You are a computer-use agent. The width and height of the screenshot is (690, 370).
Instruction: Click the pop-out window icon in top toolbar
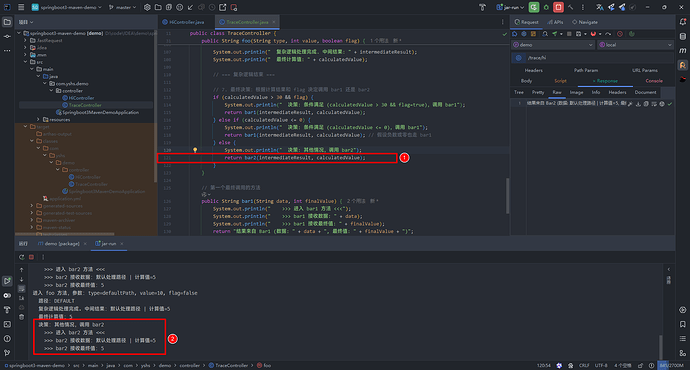tap(223, 7)
